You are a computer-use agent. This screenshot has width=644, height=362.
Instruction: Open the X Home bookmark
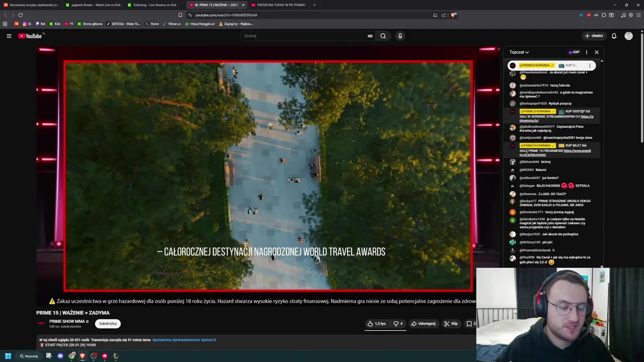coord(152,24)
